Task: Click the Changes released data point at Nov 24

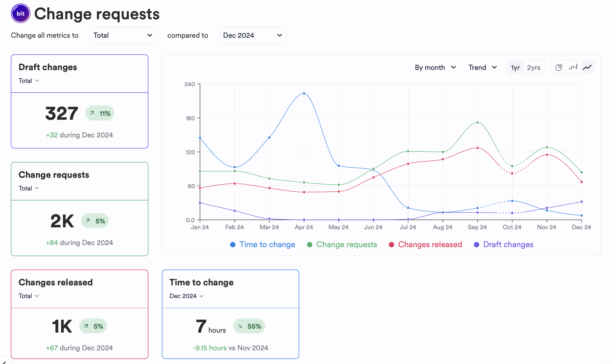Action: pyautogui.click(x=547, y=155)
